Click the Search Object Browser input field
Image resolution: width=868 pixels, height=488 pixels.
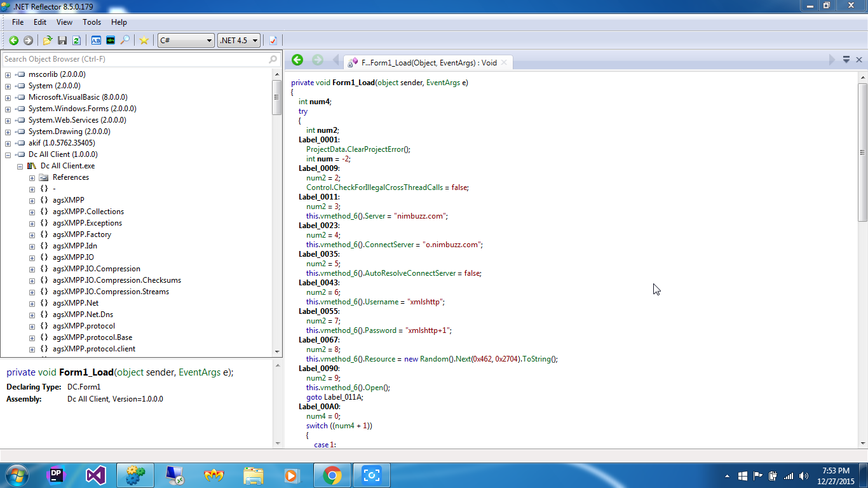(135, 59)
